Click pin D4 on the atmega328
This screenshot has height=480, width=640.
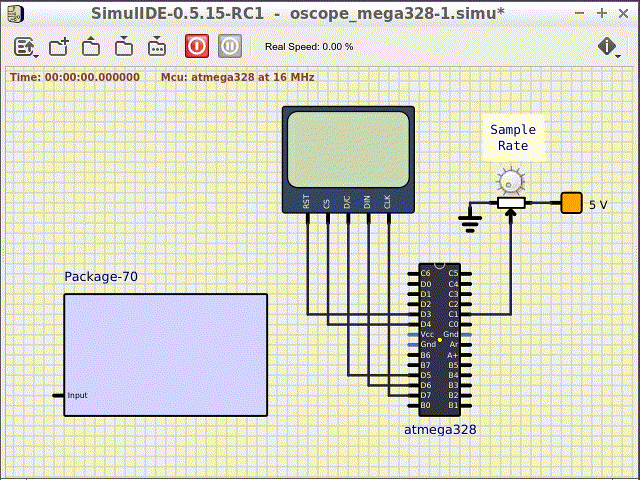pyautogui.click(x=413, y=324)
